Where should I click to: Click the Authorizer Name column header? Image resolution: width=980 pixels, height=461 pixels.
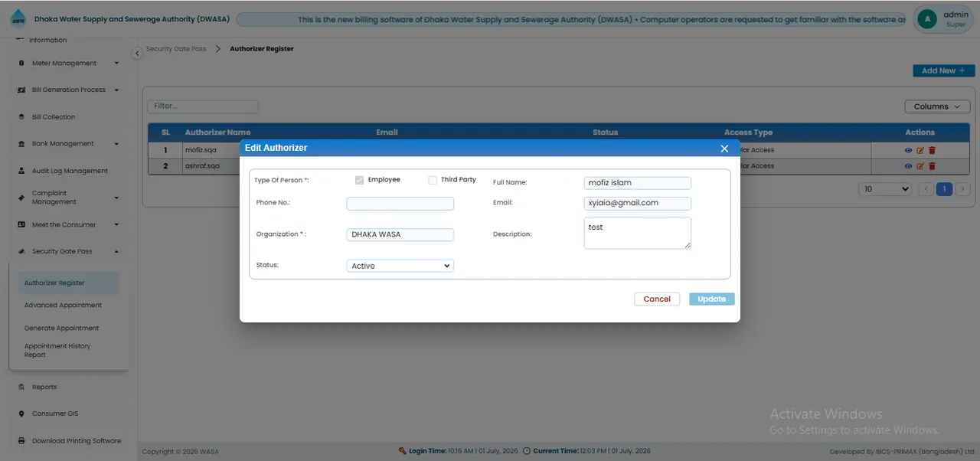[218, 132]
